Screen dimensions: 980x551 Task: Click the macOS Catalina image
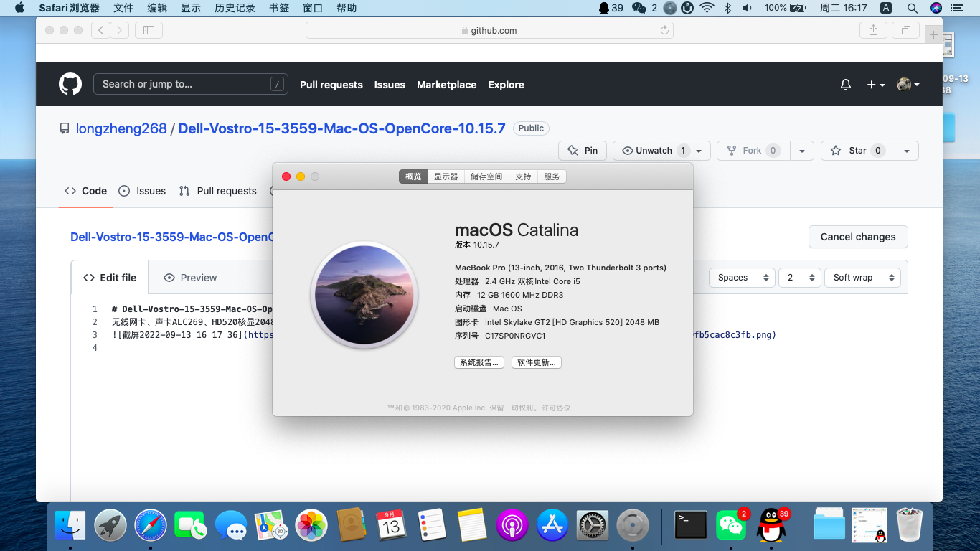point(364,295)
